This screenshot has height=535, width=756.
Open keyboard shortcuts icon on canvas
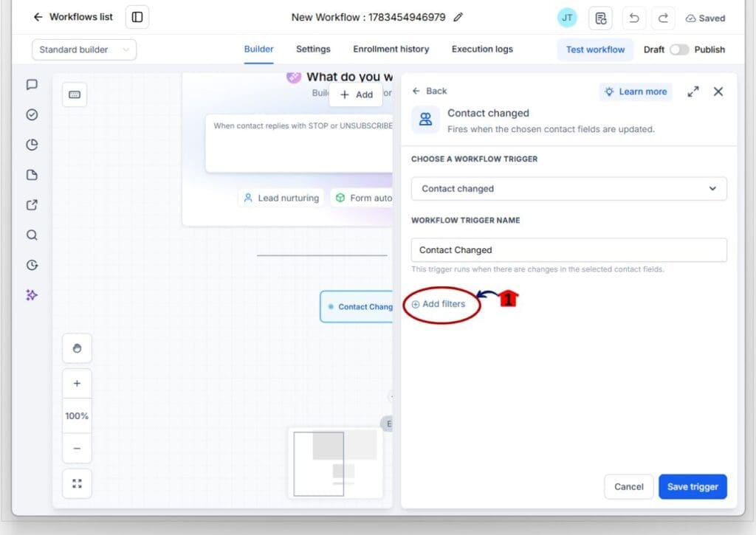coord(75,95)
